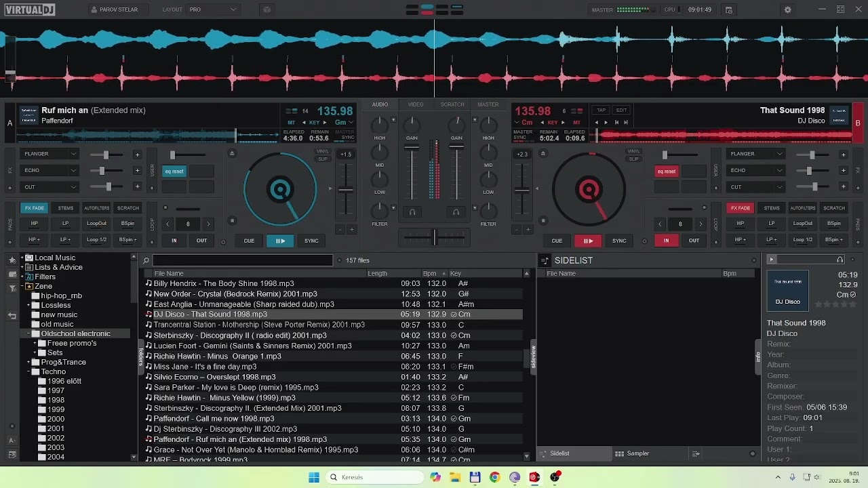Trigger BSpin pad on deck B

coord(834,223)
